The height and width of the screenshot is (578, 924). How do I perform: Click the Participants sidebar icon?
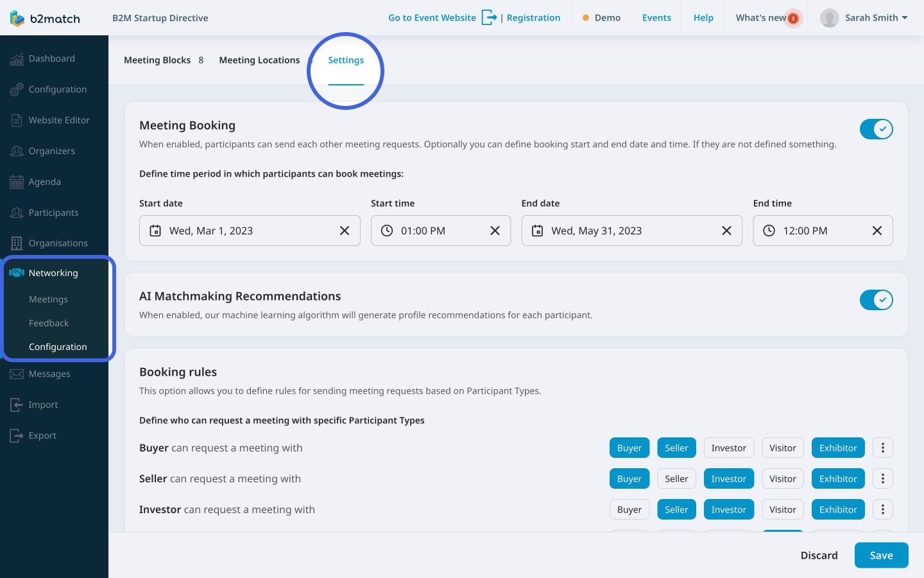click(x=17, y=213)
